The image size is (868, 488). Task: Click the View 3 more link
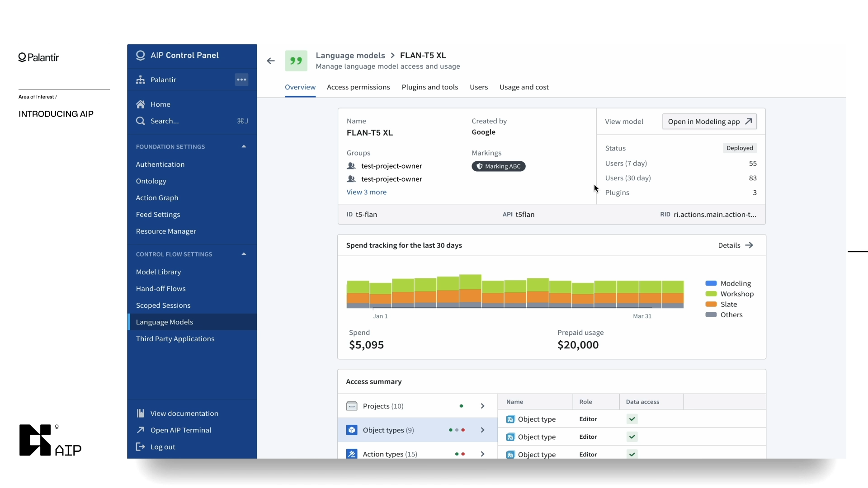[x=366, y=192]
